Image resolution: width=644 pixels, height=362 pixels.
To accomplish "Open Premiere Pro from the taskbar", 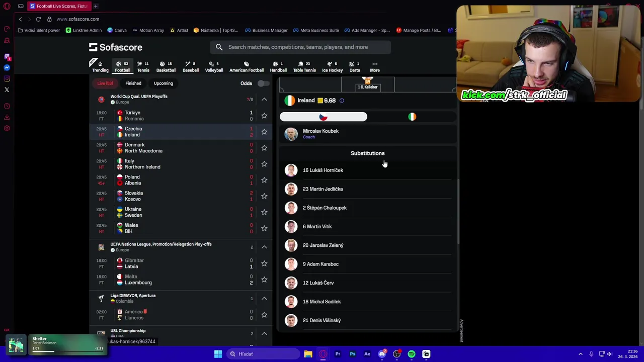I will (338, 354).
